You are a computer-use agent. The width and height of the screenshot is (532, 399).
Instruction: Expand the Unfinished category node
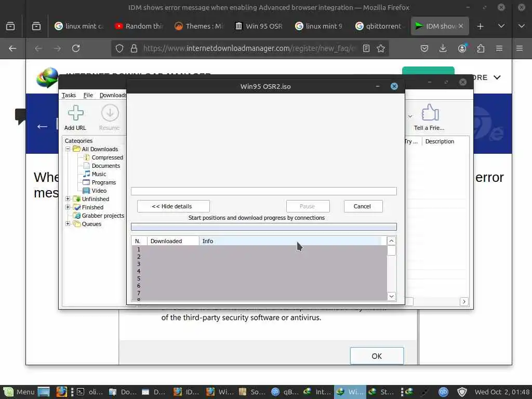68,199
